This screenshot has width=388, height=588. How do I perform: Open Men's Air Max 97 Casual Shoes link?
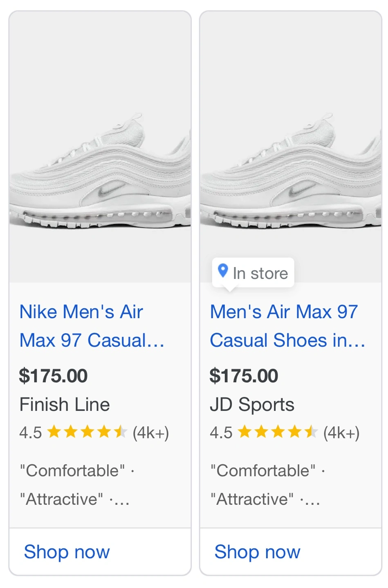287,326
